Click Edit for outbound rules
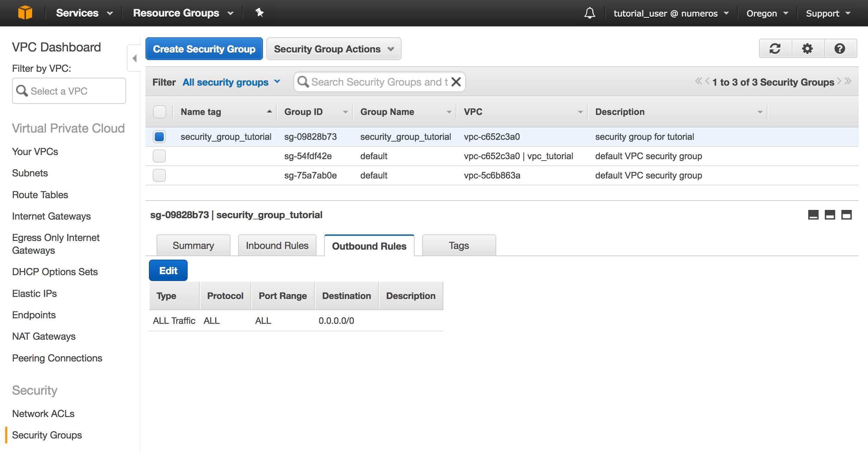 [x=168, y=270]
